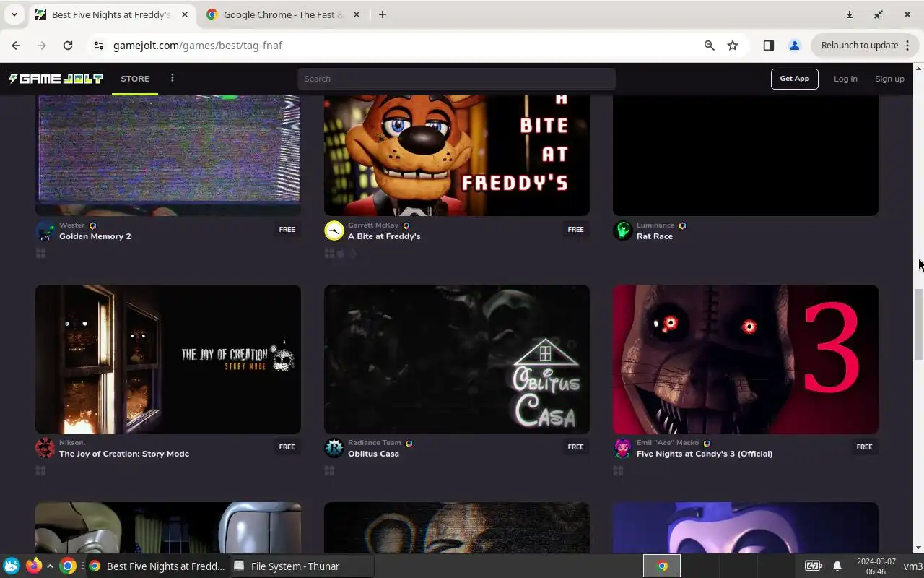Open Wester's avatar icon
Viewport: 924px width, 578px height.
[45, 230]
